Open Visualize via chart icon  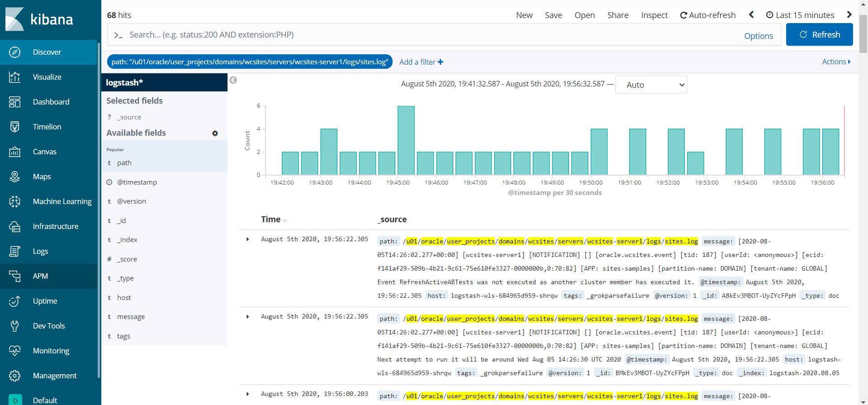click(14, 77)
